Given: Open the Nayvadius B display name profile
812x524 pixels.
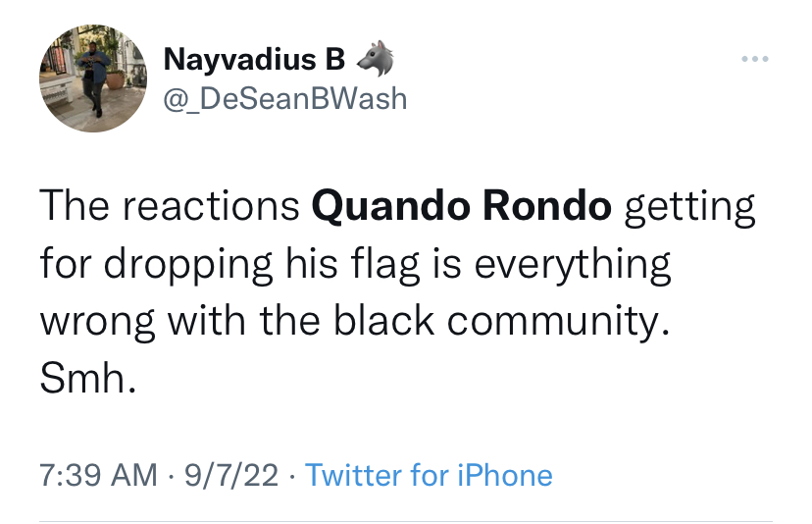Looking at the screenshot, I should (254, 61).
